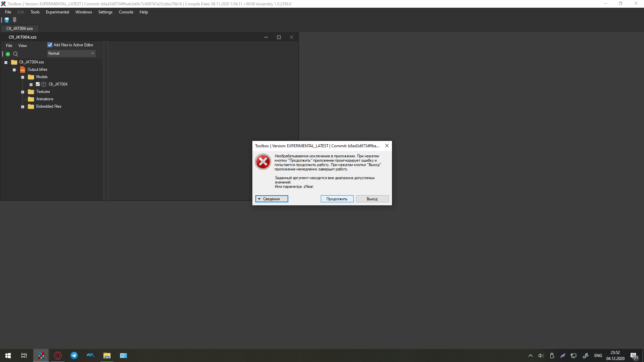Select the green Add file icon
Screen dimensions: 644x362
[x=8, y=54]
